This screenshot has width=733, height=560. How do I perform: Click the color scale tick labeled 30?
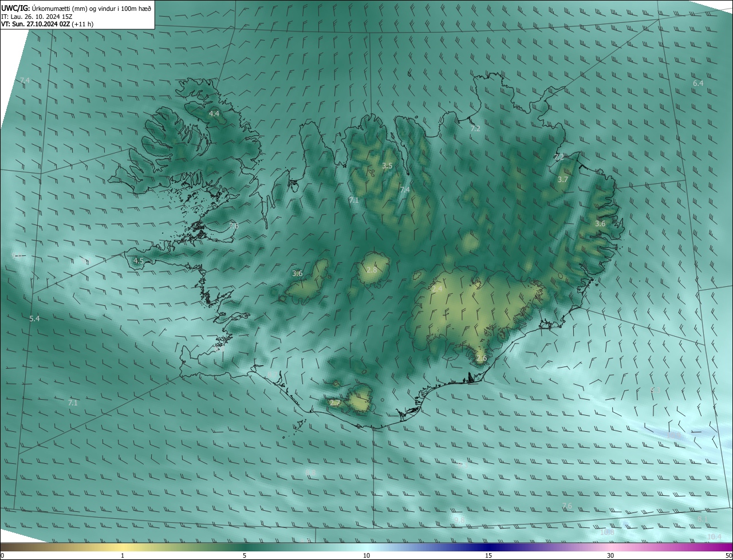coord(610,555)
